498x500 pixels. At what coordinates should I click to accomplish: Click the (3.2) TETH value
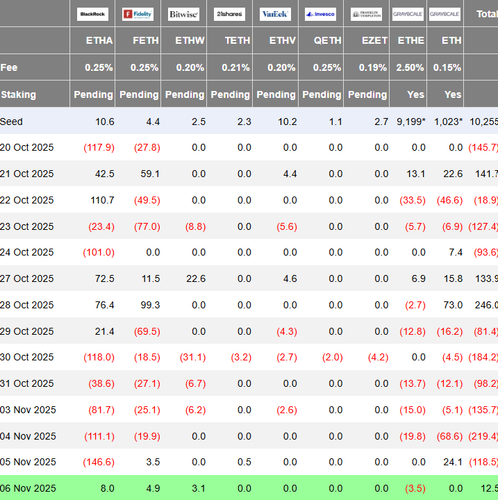(x=241, y=357)
